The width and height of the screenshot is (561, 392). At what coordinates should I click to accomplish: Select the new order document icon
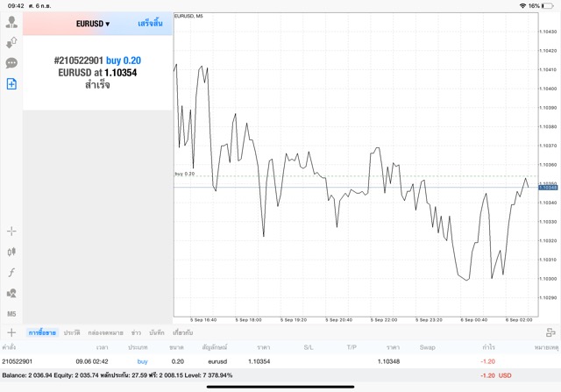(11, 84)
